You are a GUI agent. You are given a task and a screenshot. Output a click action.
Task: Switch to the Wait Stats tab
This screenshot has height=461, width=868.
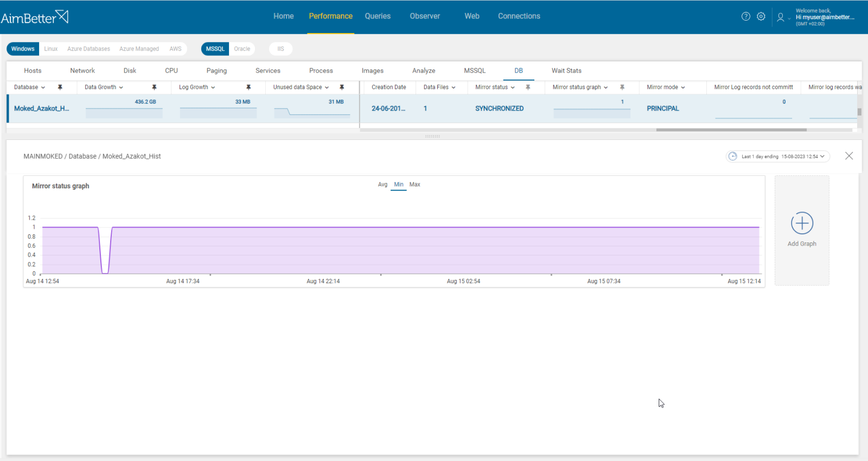click(566, 71)
